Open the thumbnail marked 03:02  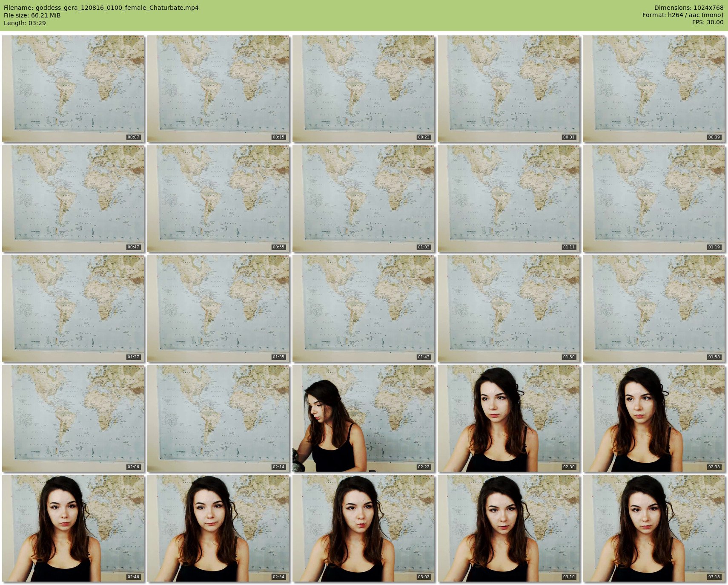[x=364, y=528]
